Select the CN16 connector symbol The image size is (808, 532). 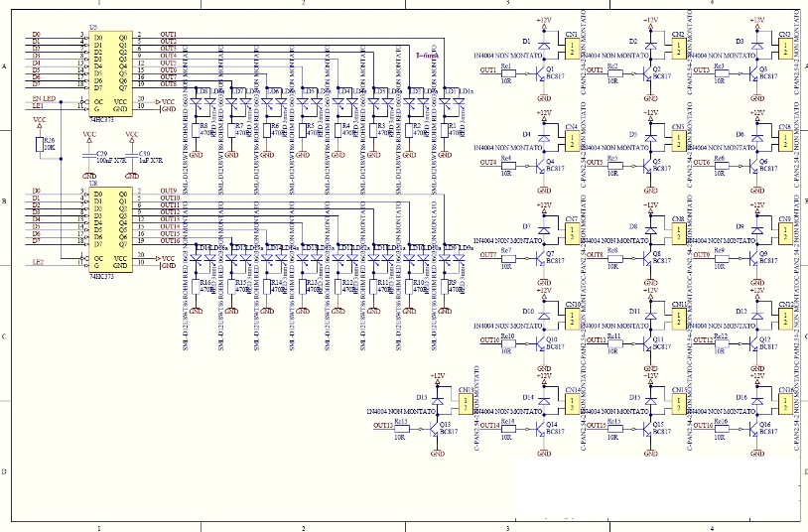[785, 405]
